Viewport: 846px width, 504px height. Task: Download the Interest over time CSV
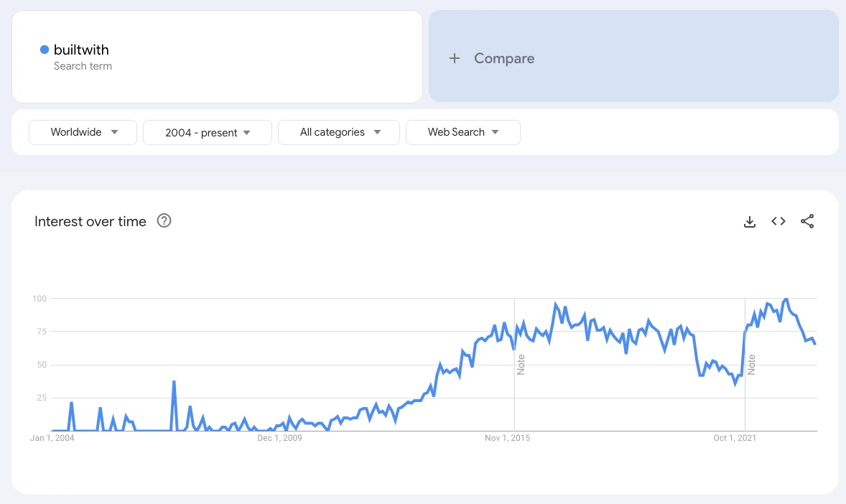(x=749, y=222)
